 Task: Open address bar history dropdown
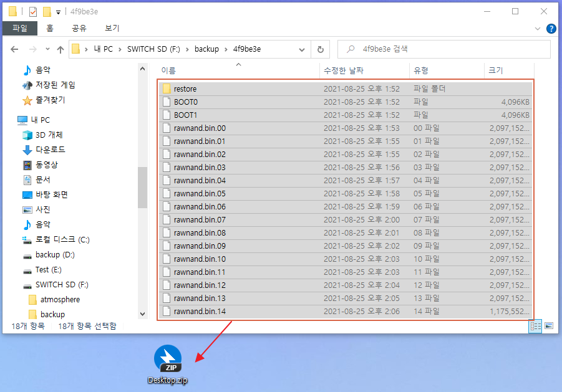click(302, 49)
